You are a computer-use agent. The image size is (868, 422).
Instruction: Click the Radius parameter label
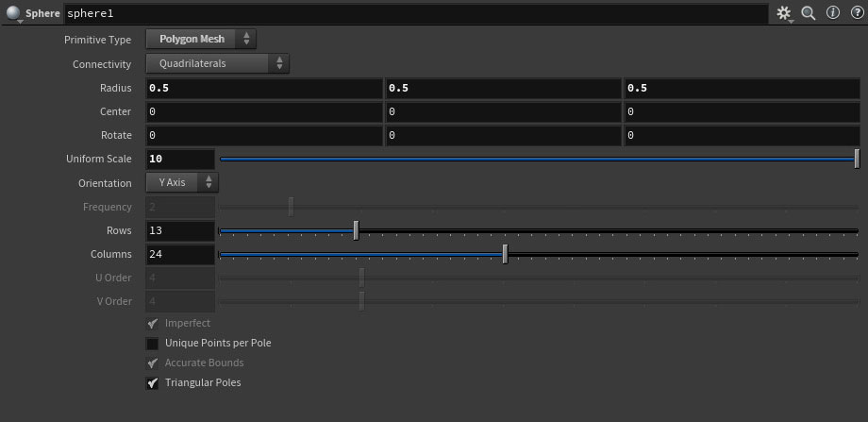(116, 88)
